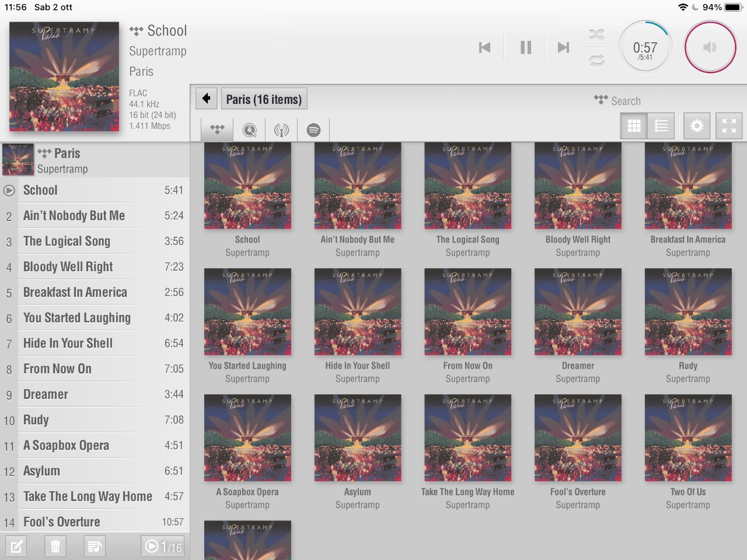Select the Paris album header in queue
Screen dimensions: 747x560
tap(95, 160)
